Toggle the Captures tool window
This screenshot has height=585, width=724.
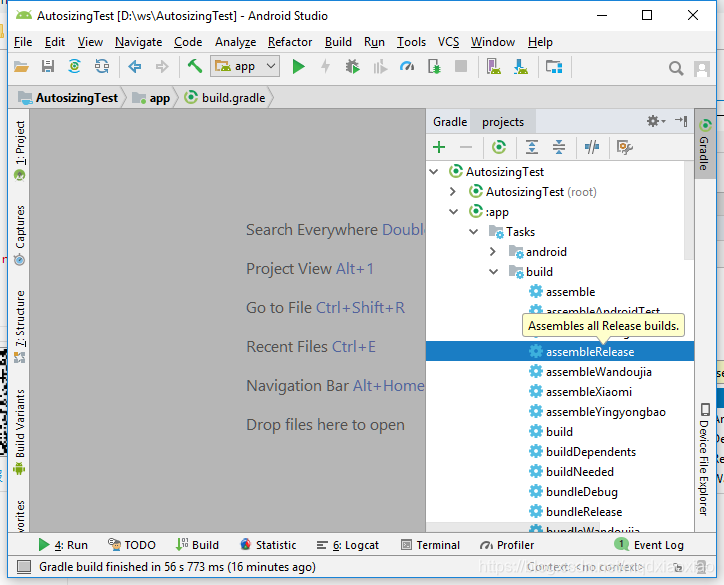click(20, 235)
